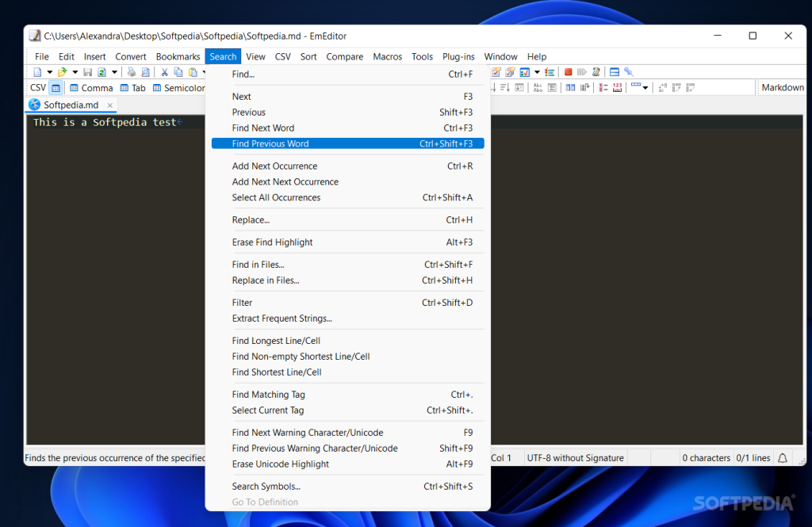Open the File menu
This screenshot has width=812, height=527.
tap(42, 56)
